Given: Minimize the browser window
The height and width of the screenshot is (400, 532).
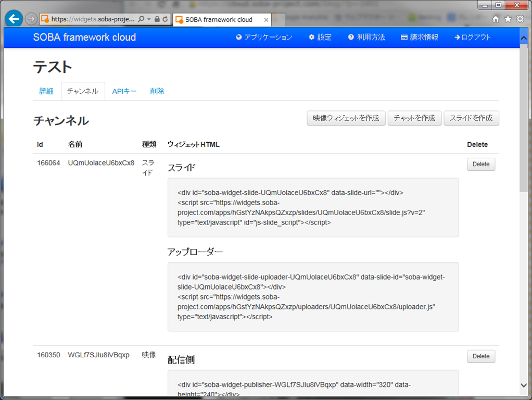Looking at the screenshot, I should point(485,5).
